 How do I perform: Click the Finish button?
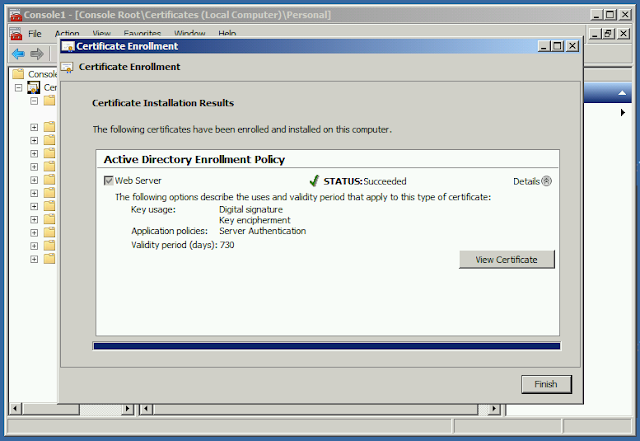click(x=546, y=384)
